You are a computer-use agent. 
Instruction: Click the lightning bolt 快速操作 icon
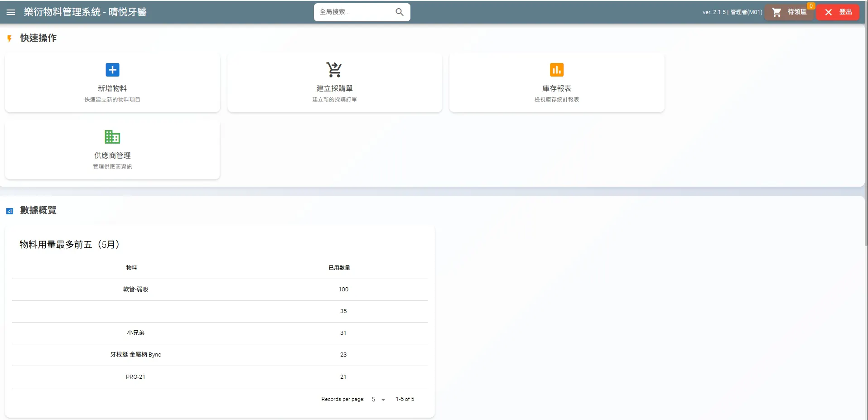click(10, 39)
